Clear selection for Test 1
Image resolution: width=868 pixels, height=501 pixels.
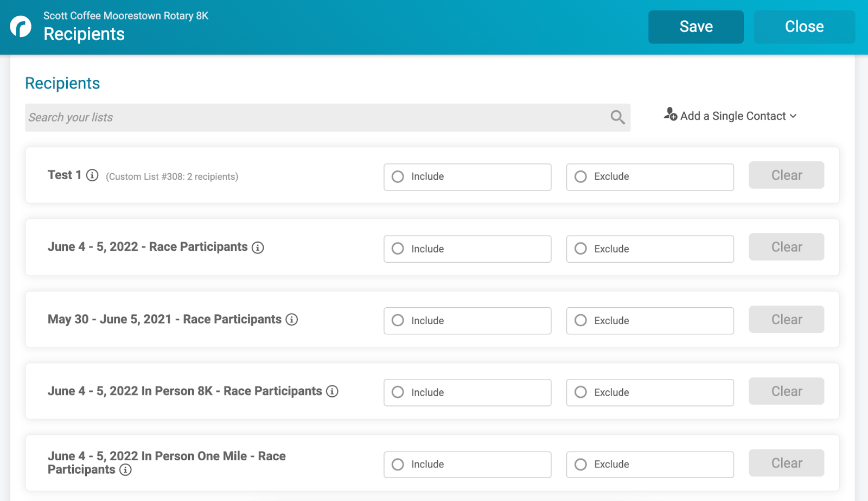787,175
